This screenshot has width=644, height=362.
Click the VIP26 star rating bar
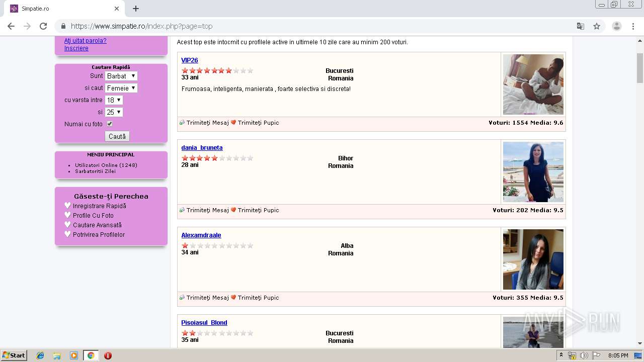[217, 70]
